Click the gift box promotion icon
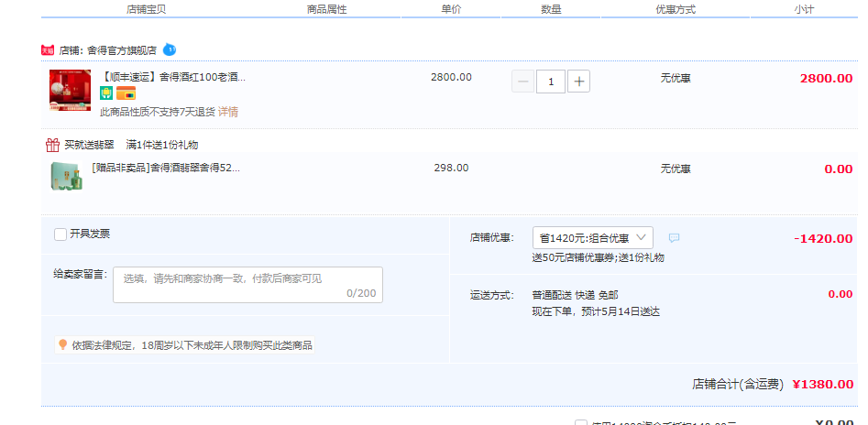Viewport: 868px width, 425px height. pos(52,145)
